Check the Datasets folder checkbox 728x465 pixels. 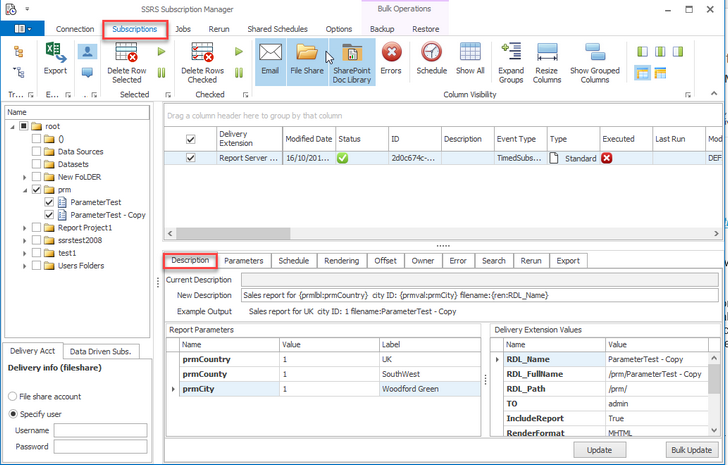click(36, 164)
